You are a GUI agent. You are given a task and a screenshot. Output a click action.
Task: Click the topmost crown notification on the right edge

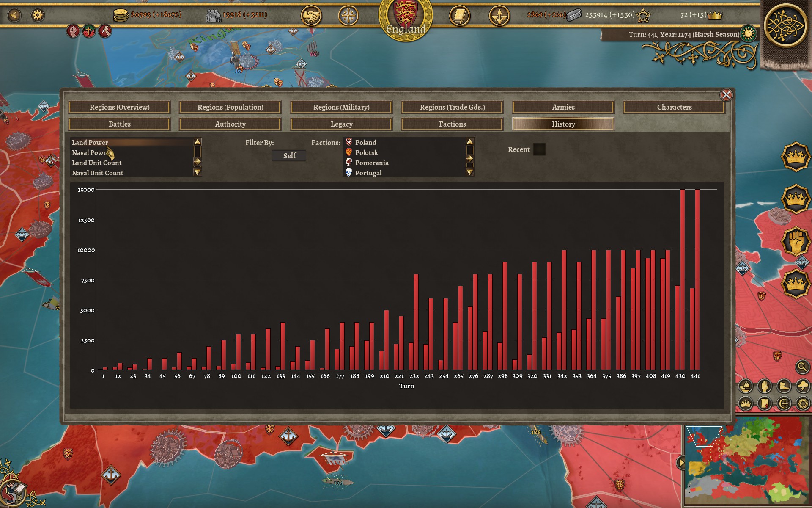click(x=796, y=157)
